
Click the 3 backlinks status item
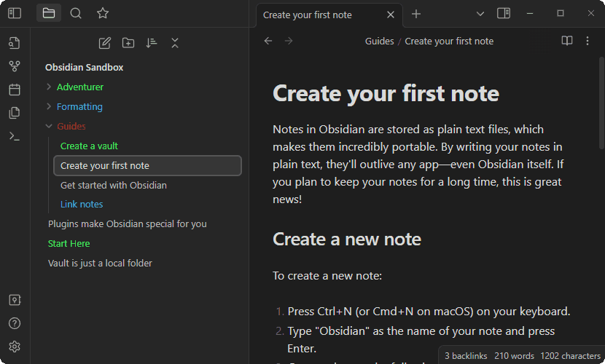(x=466, y=356)
